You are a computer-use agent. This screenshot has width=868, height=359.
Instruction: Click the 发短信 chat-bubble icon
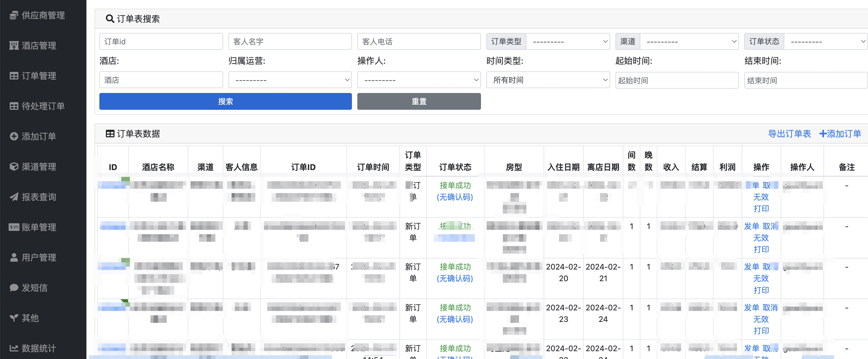coord(14,288)
